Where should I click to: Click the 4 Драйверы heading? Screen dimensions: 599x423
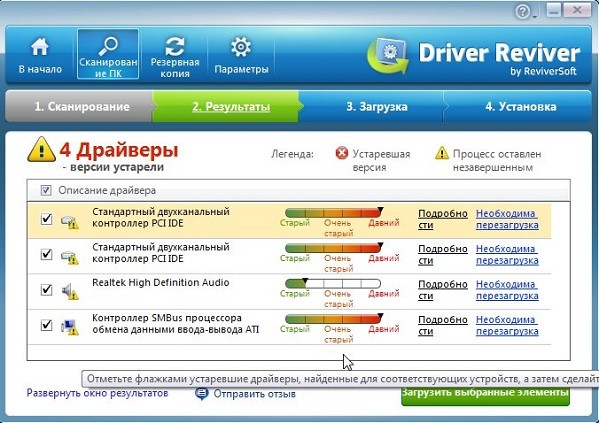coord(119,150)
